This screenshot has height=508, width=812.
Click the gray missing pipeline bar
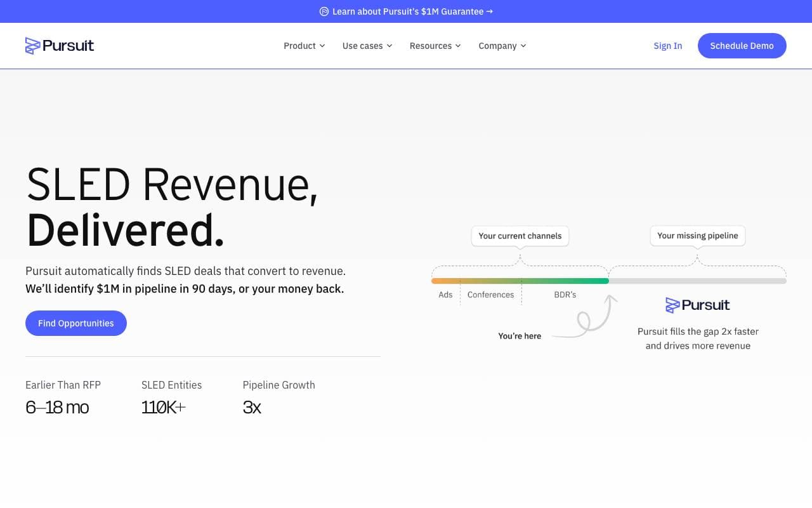pos(698,281)
